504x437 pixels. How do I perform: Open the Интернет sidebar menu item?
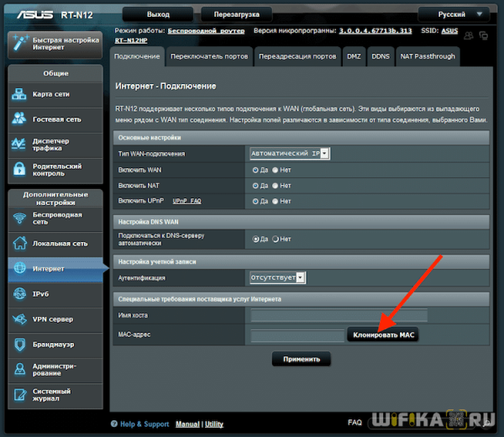(x=55, y=269)
